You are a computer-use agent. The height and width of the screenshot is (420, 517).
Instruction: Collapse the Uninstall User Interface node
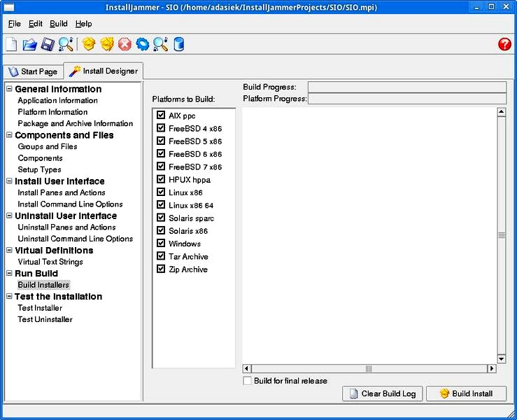pyautogui.click(x=9, y=216)
